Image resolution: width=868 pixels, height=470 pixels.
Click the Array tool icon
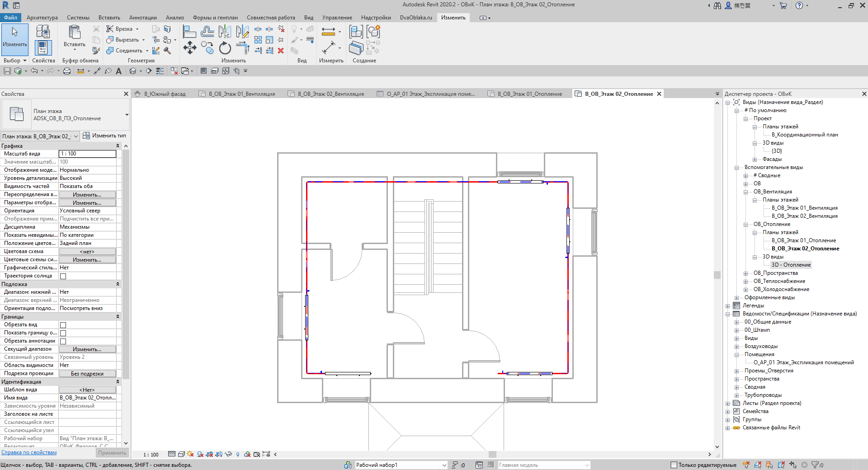click(x=258, y=40)
